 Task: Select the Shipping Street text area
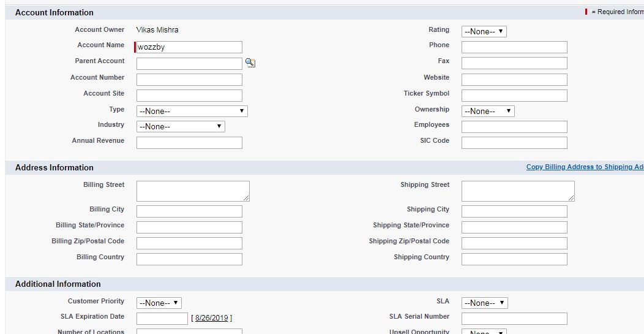518,191
